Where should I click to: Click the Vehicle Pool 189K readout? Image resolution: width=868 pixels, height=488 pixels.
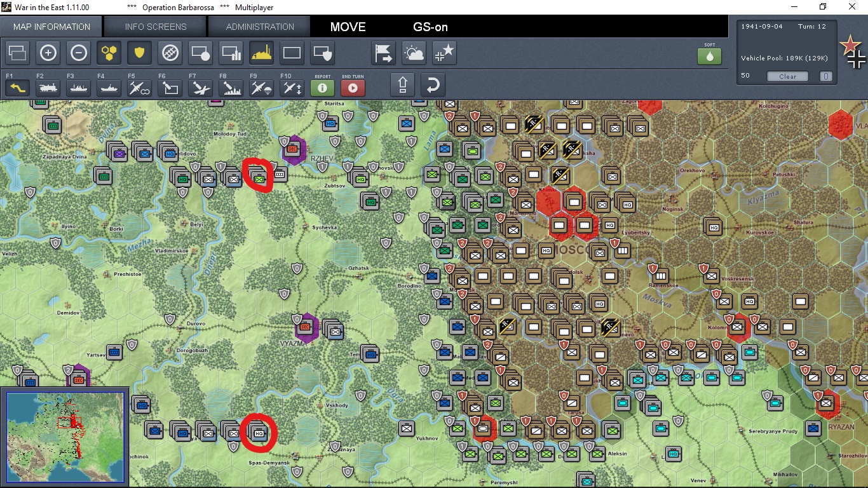[x=784, y=58]
